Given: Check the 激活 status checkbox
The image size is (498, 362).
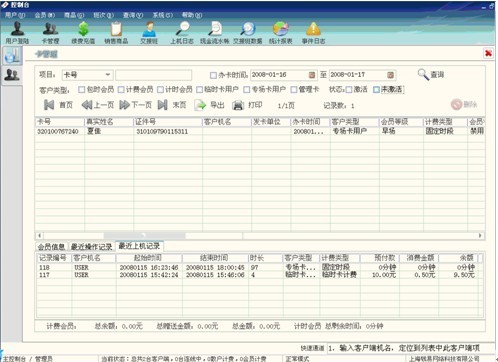Looking at the screenshot, I should click(x=349, y=89).
